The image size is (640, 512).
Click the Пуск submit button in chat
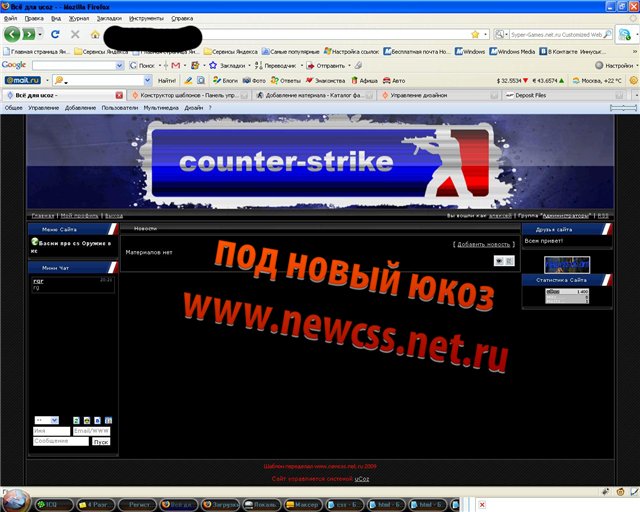click(x=101, y=442)
